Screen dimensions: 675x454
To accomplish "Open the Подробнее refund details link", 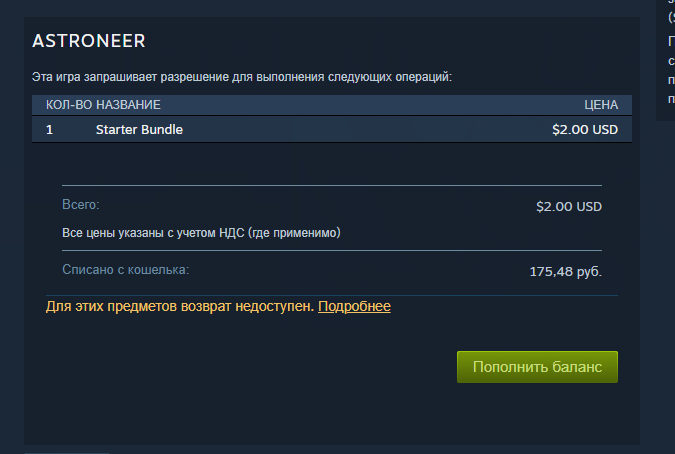I will point(354,306).
